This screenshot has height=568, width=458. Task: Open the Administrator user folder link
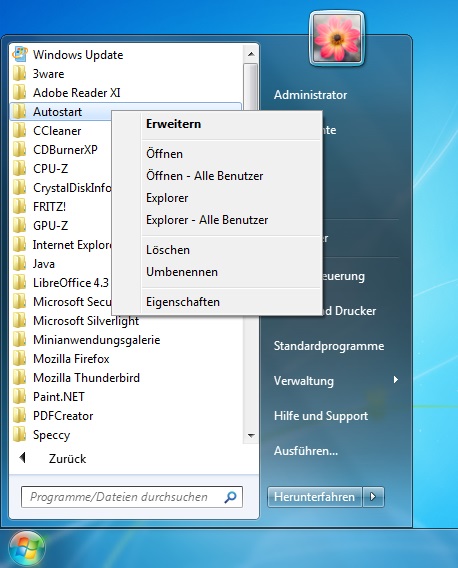[310, 95]
